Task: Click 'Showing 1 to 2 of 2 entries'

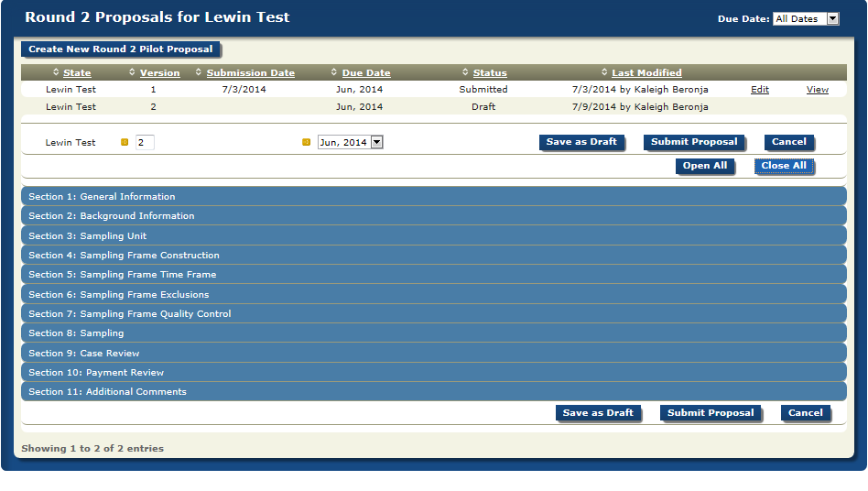Action: click(x=92, y=448)
